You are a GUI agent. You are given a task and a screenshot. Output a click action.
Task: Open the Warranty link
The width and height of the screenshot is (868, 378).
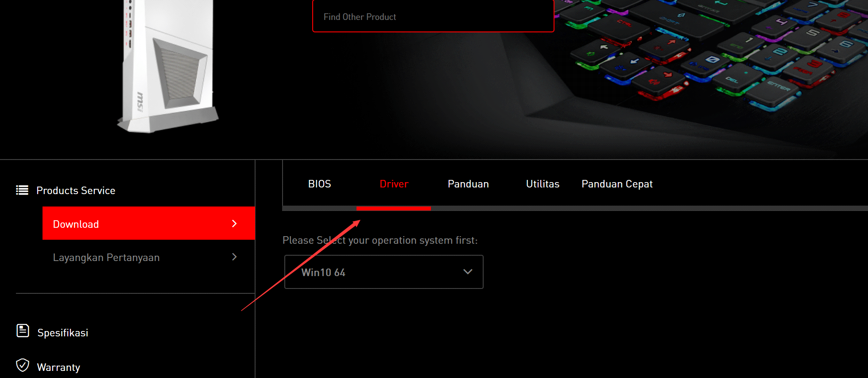58,367
